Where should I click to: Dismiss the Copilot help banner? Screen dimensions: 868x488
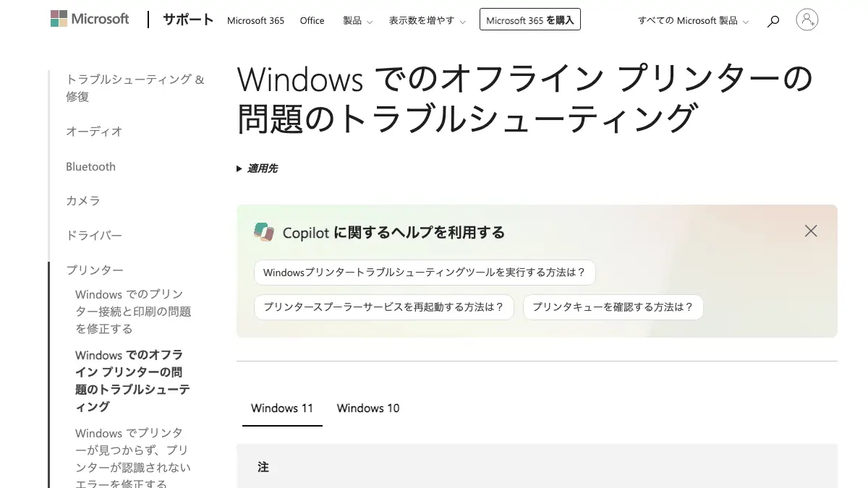(811, 231)
